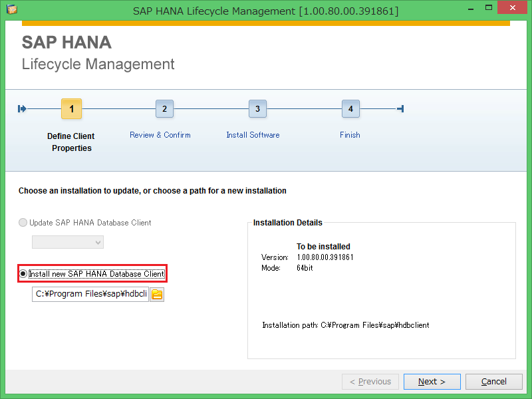Click the Lifecycle Management subtitle
Image resolution: width=532 pixels, height=399 pixels.
(x=98, y=64)
